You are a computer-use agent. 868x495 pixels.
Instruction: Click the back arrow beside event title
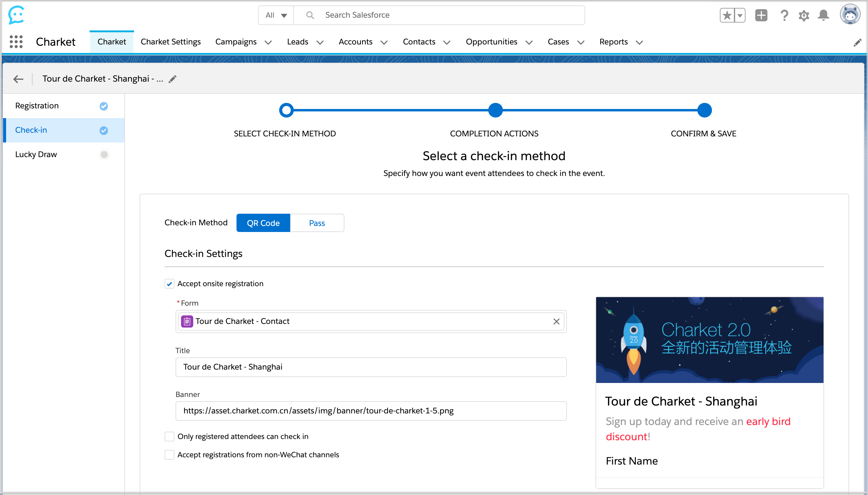(18, 79)
